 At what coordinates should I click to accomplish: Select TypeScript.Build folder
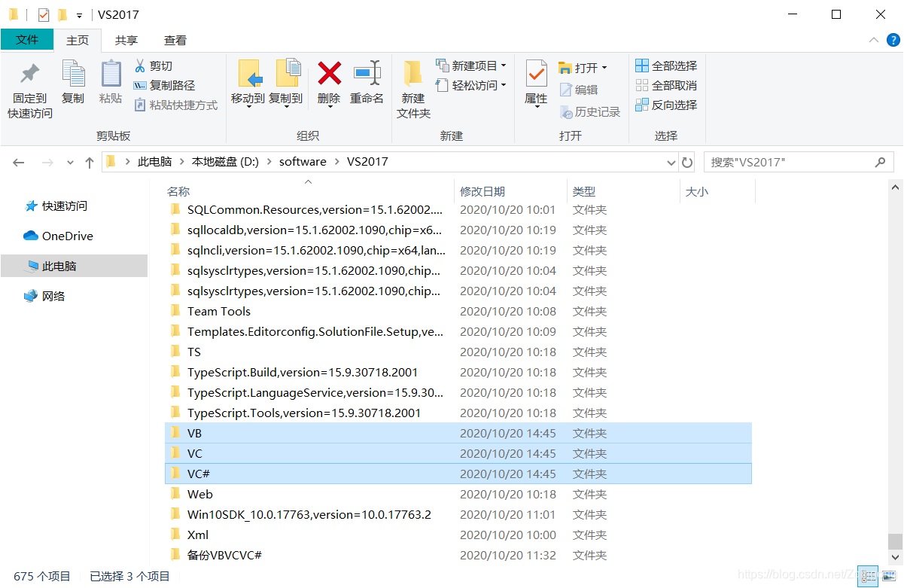tap(458, 372)
